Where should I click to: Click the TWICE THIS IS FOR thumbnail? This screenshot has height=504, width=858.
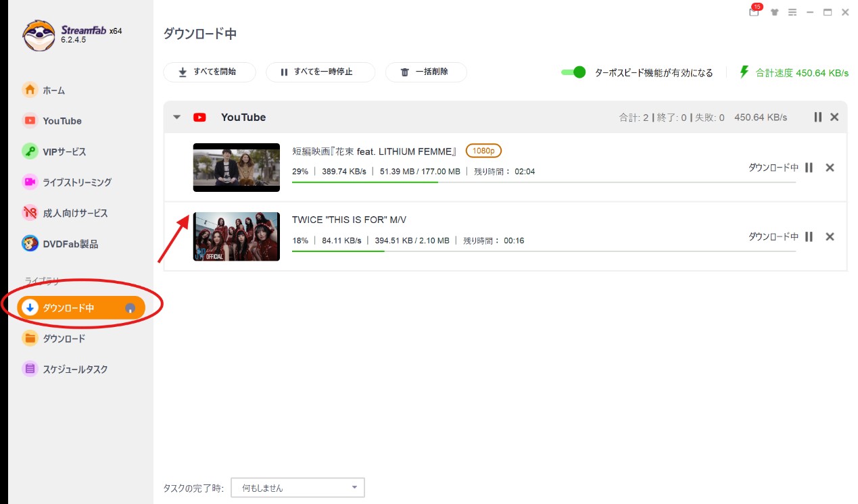(237, 236)
